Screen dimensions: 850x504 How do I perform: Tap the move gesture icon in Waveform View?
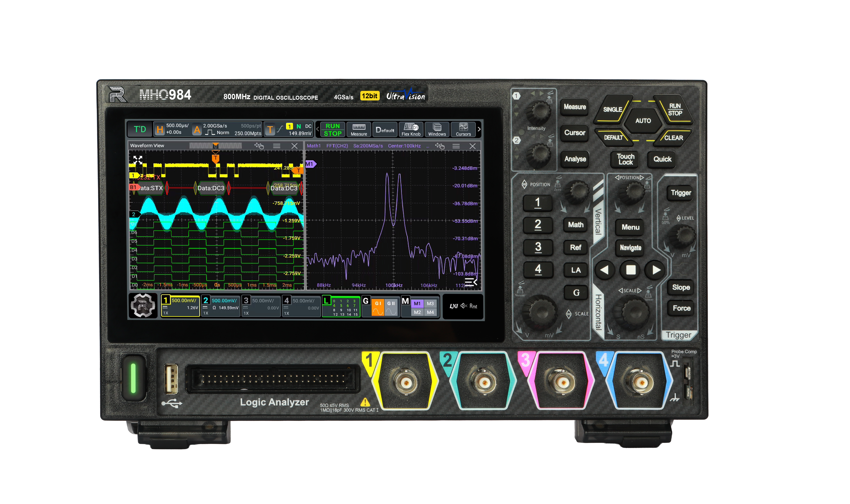259,146
